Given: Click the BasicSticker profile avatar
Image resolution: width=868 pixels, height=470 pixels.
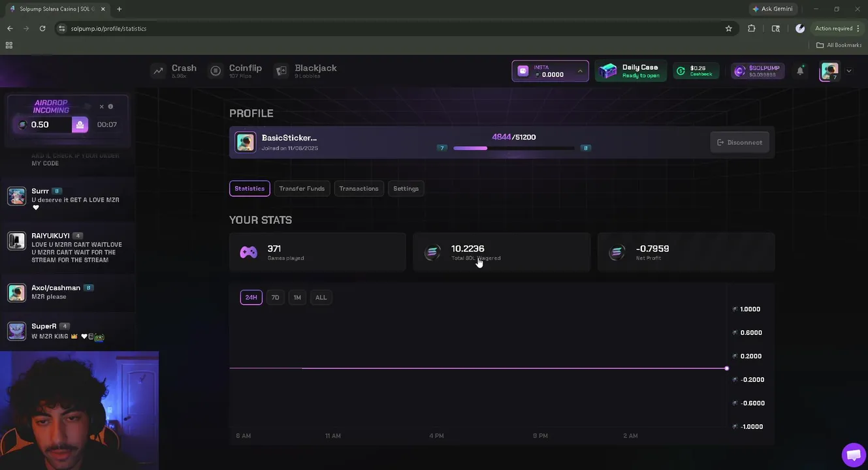Looking at the screenshot, I should click(246, 142).
